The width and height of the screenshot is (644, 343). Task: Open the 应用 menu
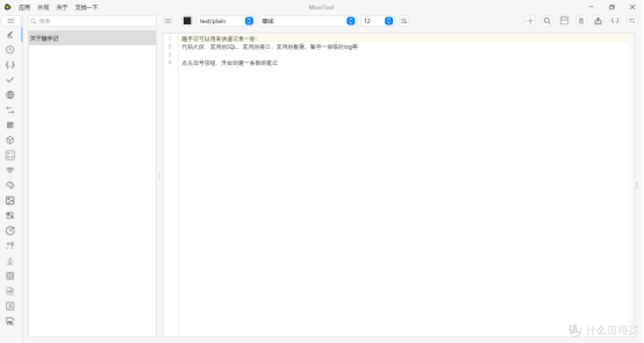(x=24, y=7)
